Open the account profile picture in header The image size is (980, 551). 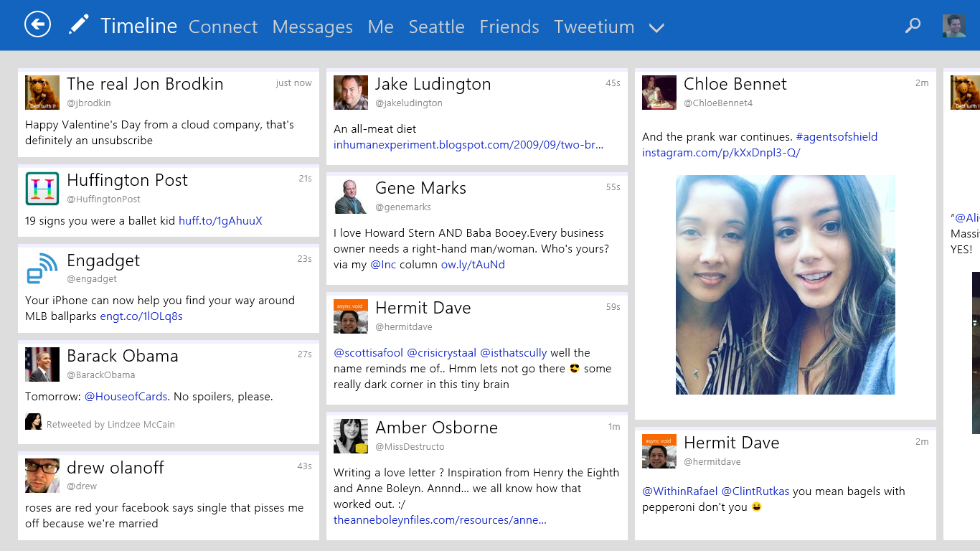click(953, 26)
